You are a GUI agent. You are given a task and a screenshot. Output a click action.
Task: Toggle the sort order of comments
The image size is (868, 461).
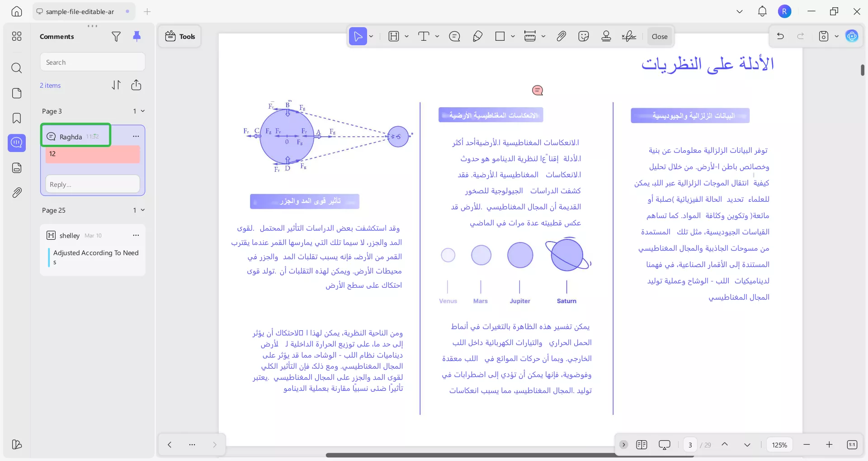coord(116,85)
